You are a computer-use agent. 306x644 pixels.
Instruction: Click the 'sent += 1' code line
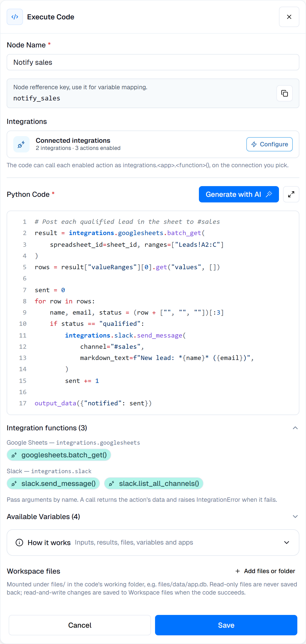click(82, 381)
